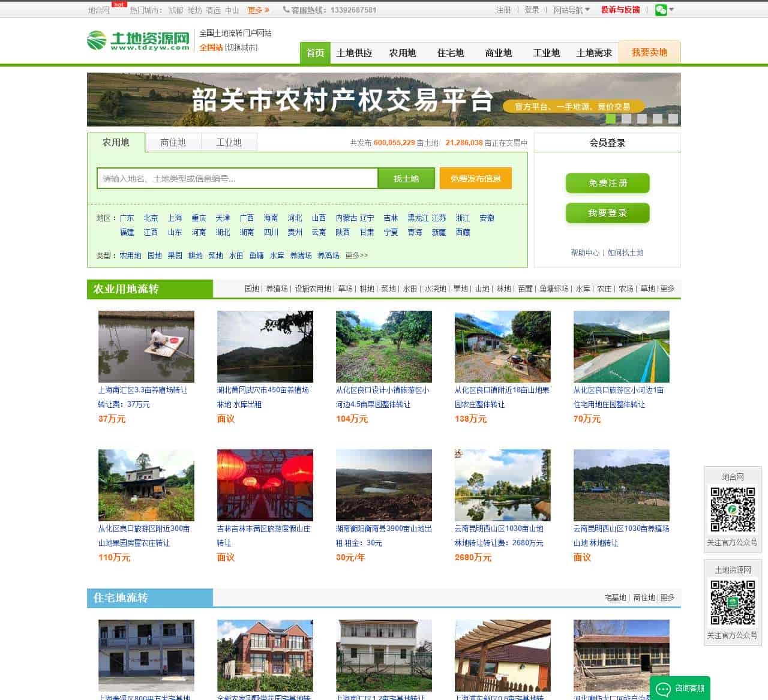768x700 pixels.
Task: Click the 找土地 search button
Action: point(406,178)
